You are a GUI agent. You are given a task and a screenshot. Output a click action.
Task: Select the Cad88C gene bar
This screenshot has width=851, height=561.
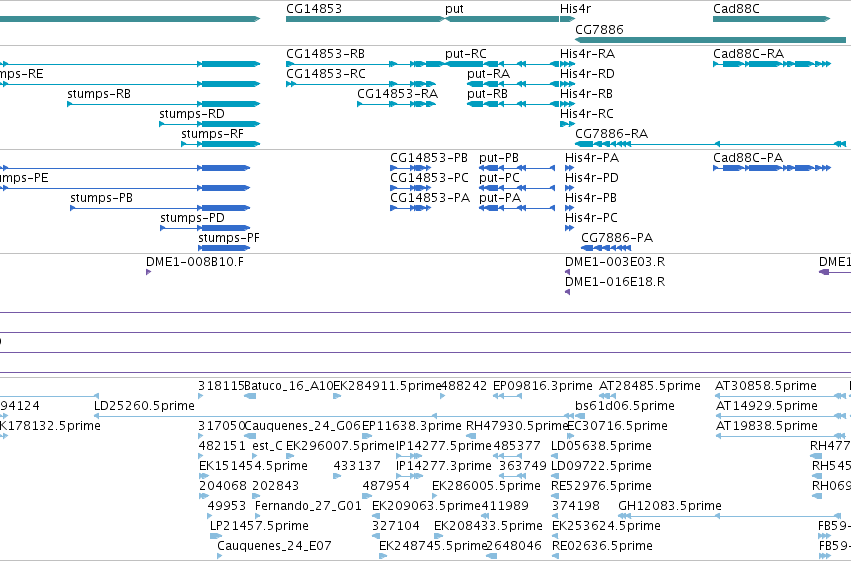pos(771,19)
